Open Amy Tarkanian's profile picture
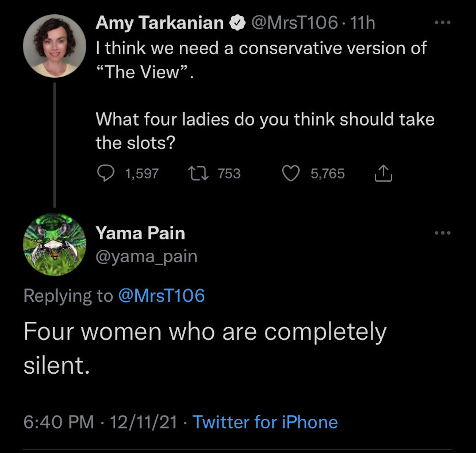Viewport: 476px width, 453px height. 55,46
